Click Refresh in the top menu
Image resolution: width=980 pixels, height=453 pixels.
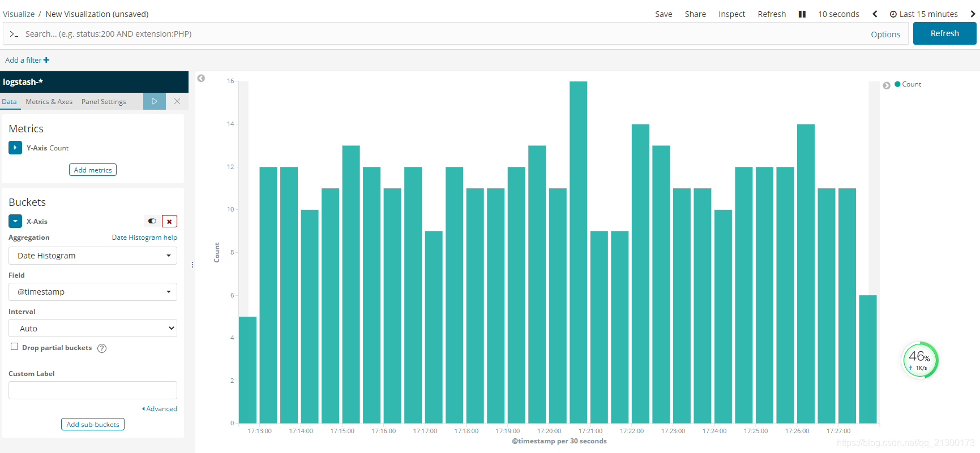(x=772, y=14)
